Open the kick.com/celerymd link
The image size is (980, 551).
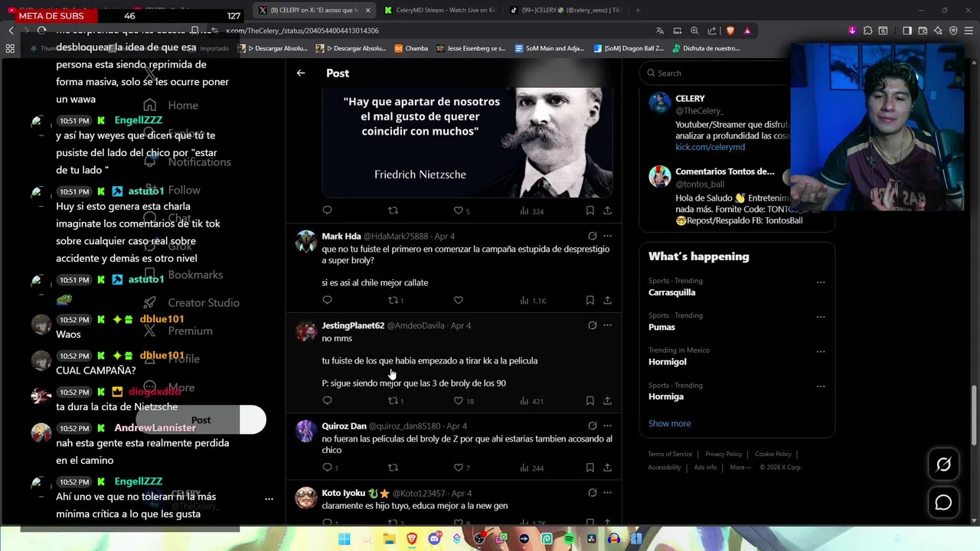[x=710, y=147]
